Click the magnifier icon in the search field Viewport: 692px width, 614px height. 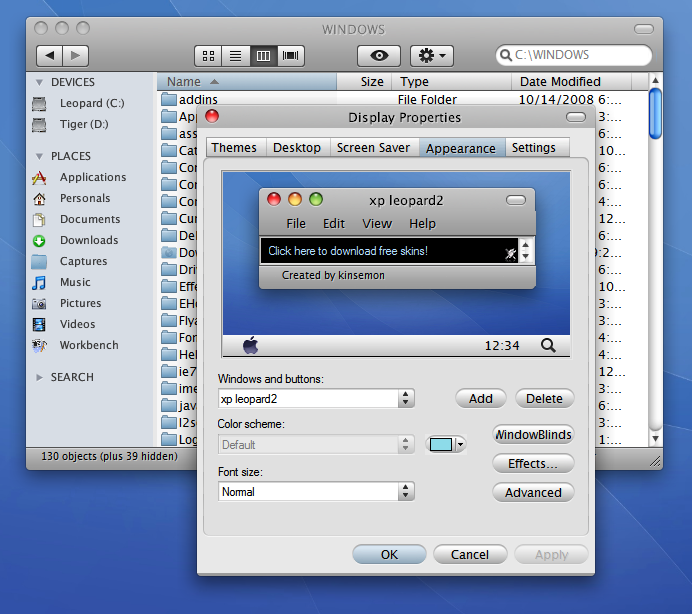505,55
